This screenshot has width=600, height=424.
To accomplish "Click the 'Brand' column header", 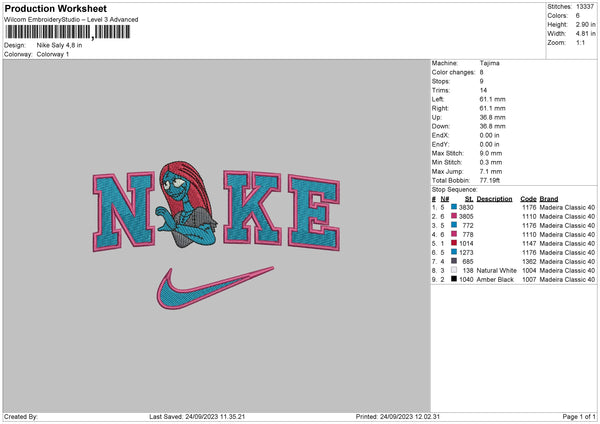I will pyautogui.click(x=549, y=199).
